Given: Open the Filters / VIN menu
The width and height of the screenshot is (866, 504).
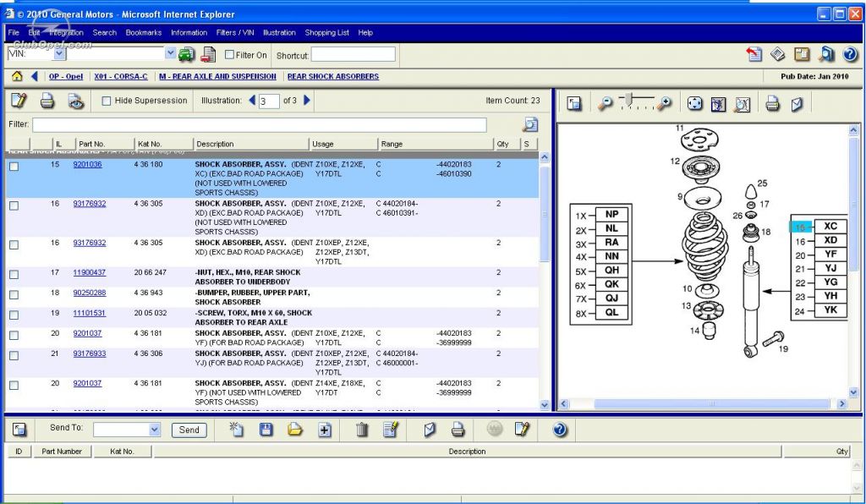Looking at the screenshot, I should coord(235,33).
